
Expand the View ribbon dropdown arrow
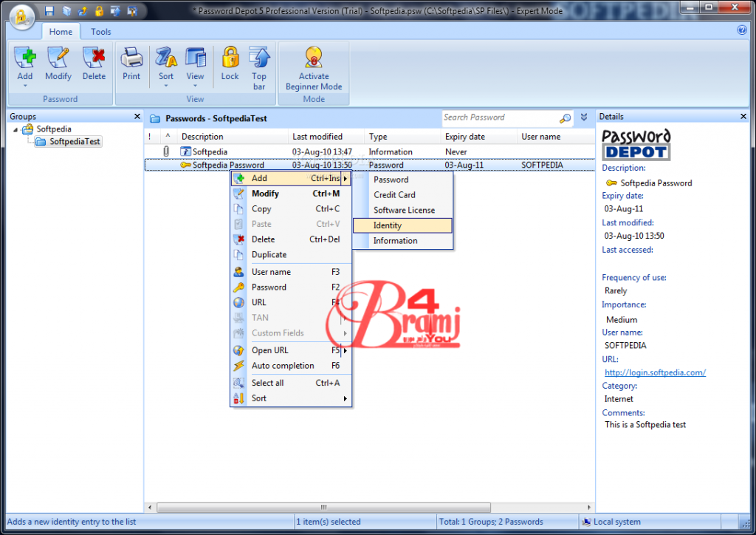coord(195,86)
